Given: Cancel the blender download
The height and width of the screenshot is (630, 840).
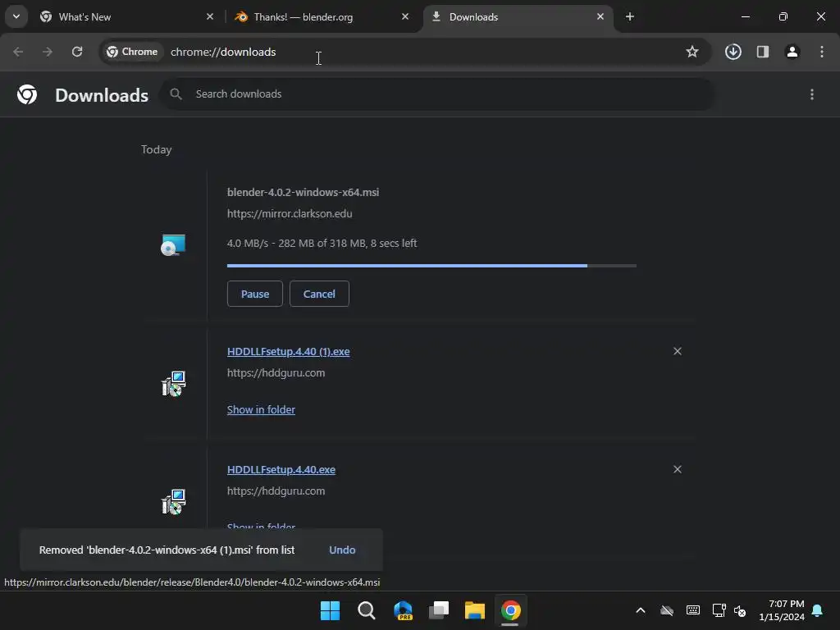Looking at the screenshot, I should (319, 294).
